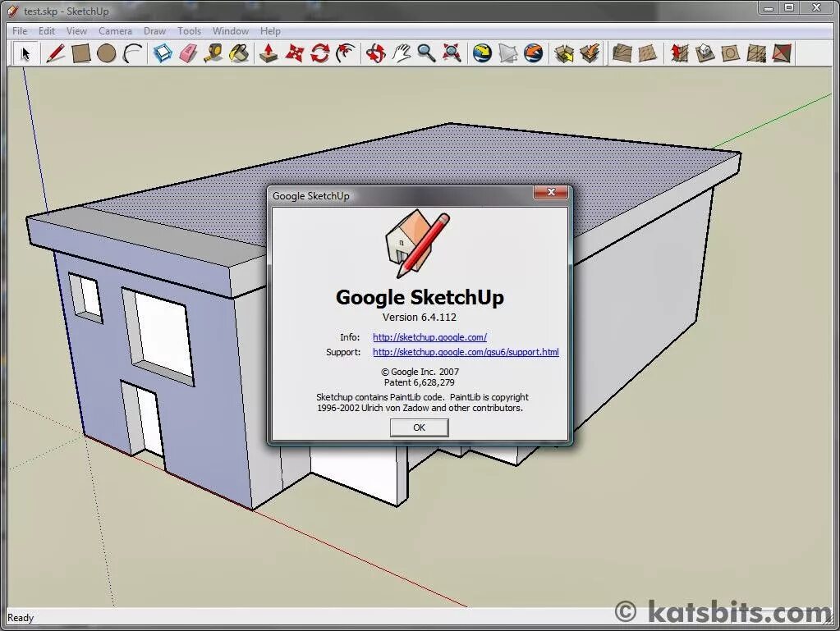Open the Tools menu

(x=189, y=31)
